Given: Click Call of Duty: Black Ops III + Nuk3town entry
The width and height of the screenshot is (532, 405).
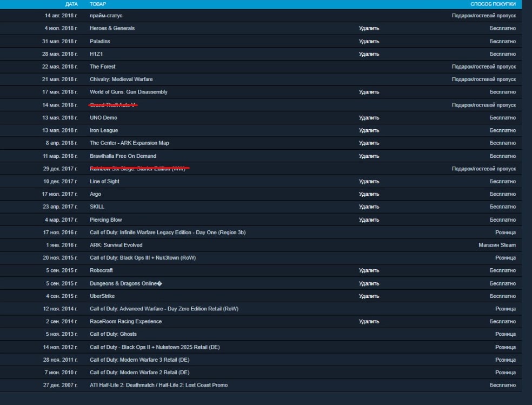Looking at the screenshot, I should click(x=143, y=258).
